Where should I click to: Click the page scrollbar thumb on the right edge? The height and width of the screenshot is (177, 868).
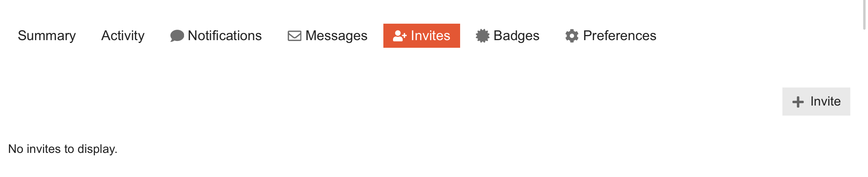coord(864,15)
